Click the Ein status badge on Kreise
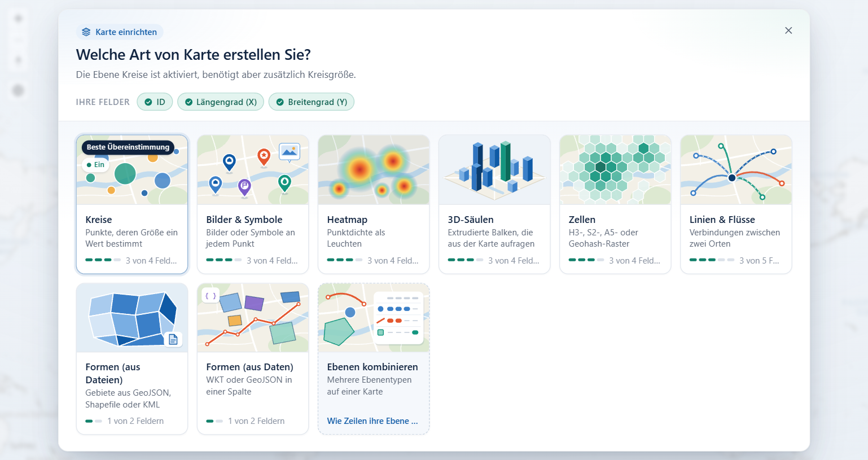 click(x=95, y=165)
